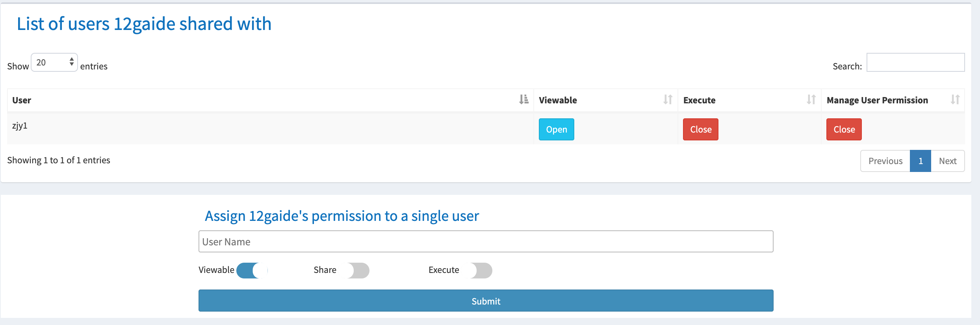Enable the Share permission switch
The image size is (980, 325).
(x=354, y=271)
